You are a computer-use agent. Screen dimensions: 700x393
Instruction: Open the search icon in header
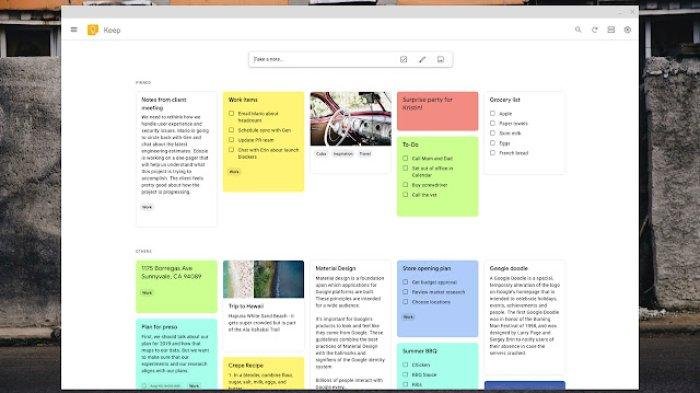click(578, 30)
